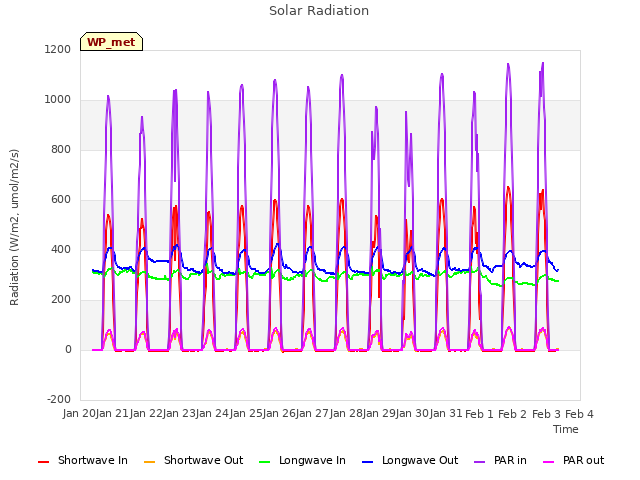Click the Time x-axis label
Image resolution: width=640 pixels, height=480 pixels.
coord(566,429)
